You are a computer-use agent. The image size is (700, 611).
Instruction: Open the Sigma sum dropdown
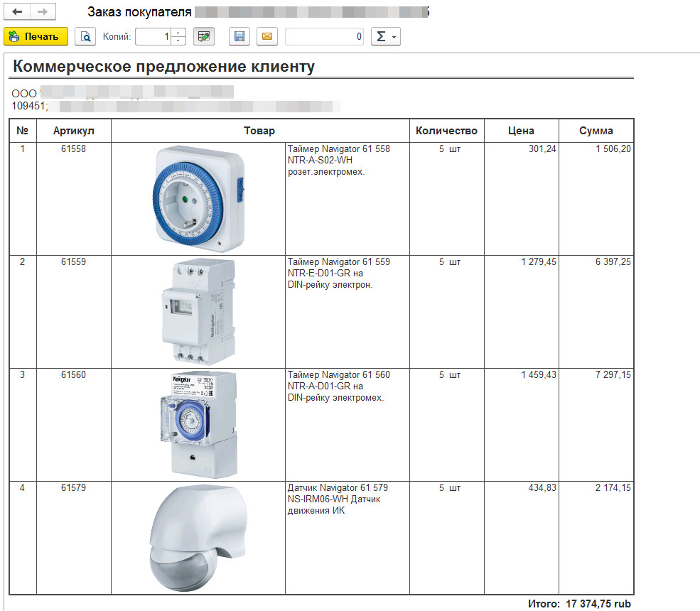click(385, 36)
